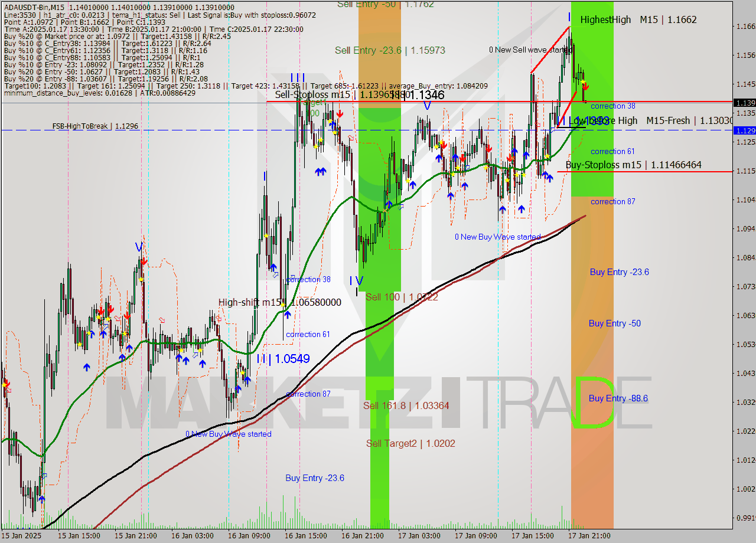
Task: Select 'correction 61' label beneath High-shift m15 text
Action: (x=308, y=335)
